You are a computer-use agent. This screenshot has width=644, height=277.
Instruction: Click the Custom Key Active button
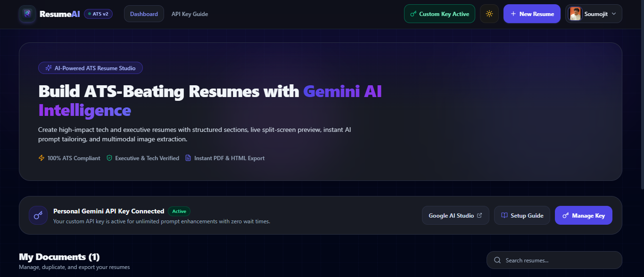(439, 14)
